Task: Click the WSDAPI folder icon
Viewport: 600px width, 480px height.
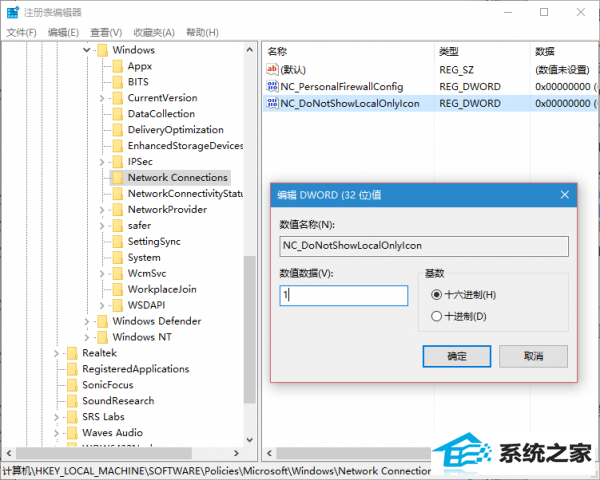Action: click(118, 305)
